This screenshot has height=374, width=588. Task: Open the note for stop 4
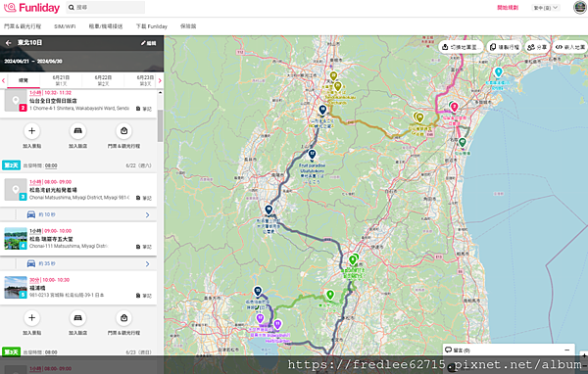(x=144, y=247)
